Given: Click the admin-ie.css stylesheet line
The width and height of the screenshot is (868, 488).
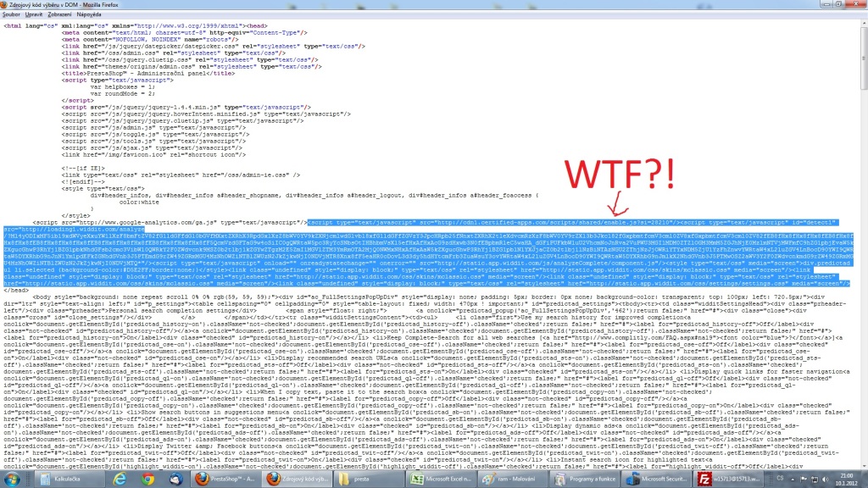Looking at the screenshot, I should coord(181,175).
